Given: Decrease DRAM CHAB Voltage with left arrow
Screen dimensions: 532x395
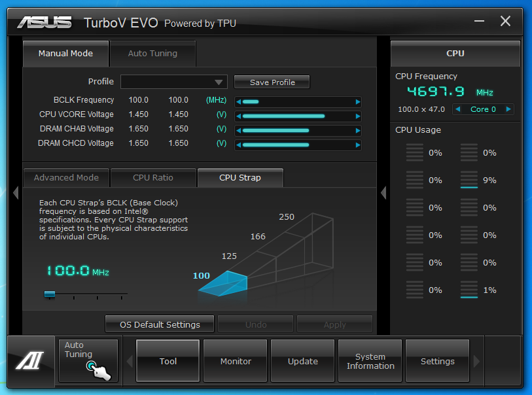Looking at the screenshot, I should tap(239, 131).
